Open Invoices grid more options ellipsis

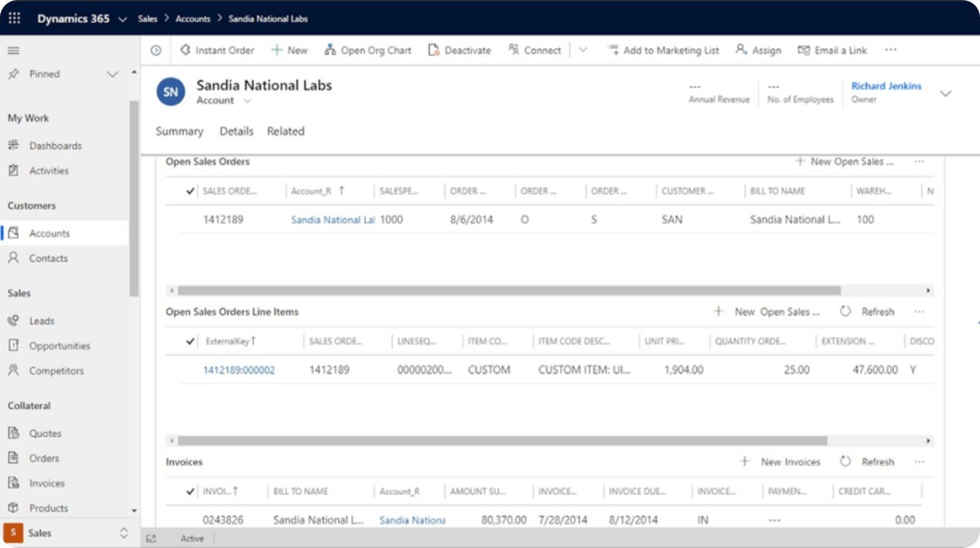[919, 462]
